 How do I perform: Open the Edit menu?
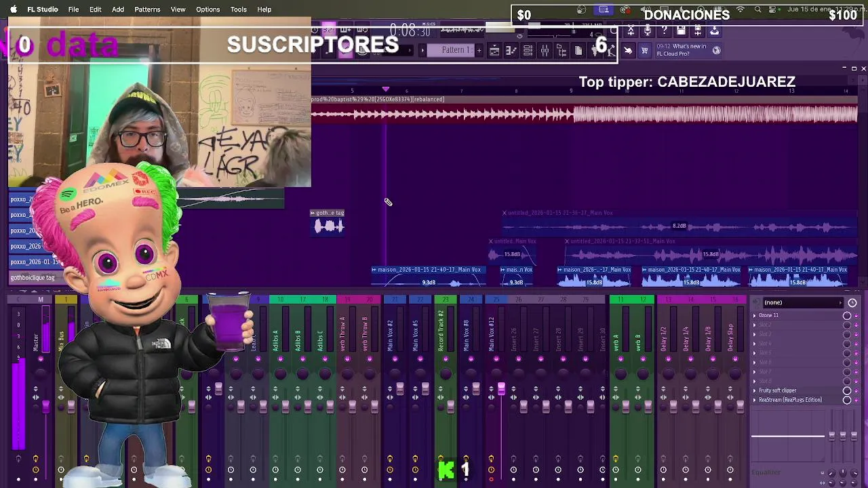coord(95,9)
